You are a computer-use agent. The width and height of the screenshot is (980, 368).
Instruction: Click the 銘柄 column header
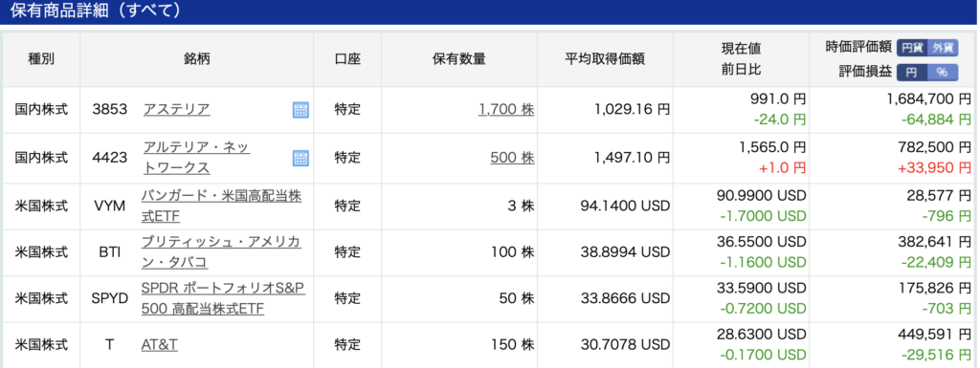coord(197,59)
